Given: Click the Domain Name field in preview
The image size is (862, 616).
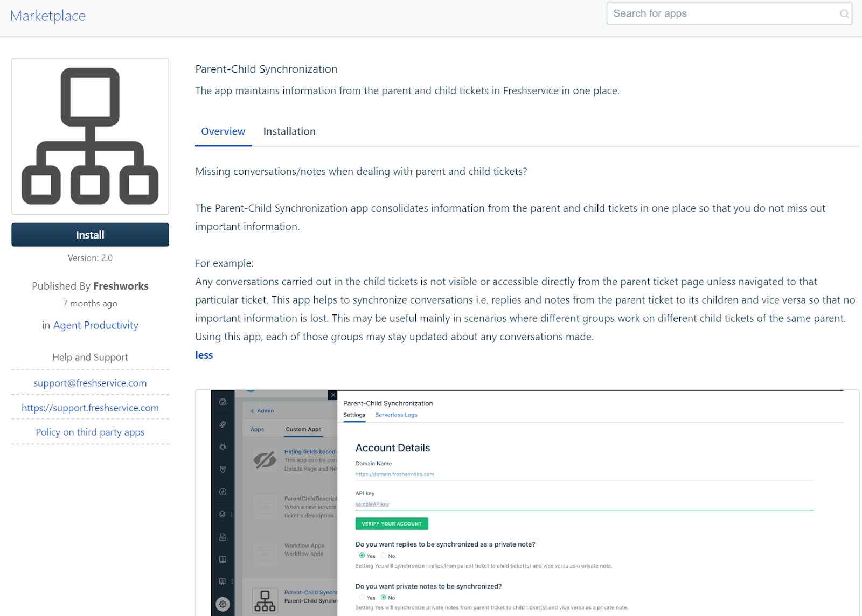Looking at the screenshot, I should click(584, 474).
